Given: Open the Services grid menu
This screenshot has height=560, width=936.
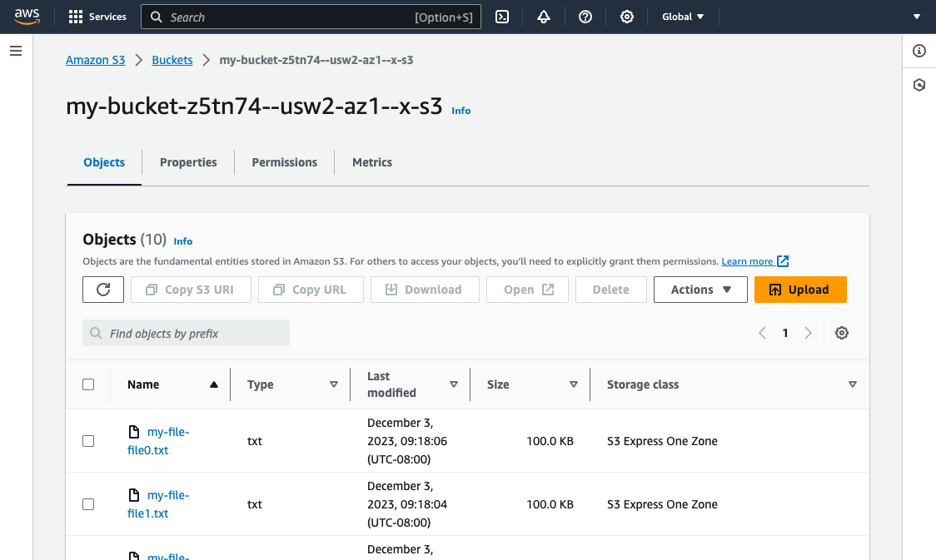Looking at the screenshot, I should (x=97, y=17).
